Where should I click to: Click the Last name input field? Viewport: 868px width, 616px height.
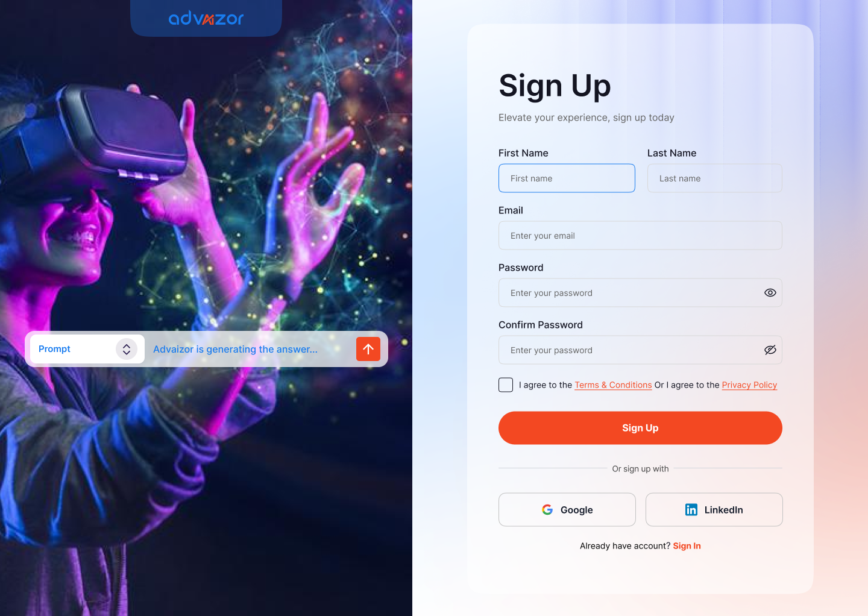click(715, 178)
